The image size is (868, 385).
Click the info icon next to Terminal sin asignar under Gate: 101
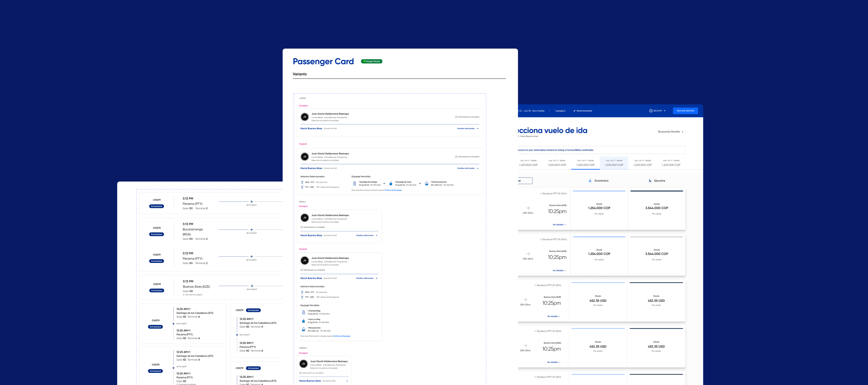pos(184,295)
